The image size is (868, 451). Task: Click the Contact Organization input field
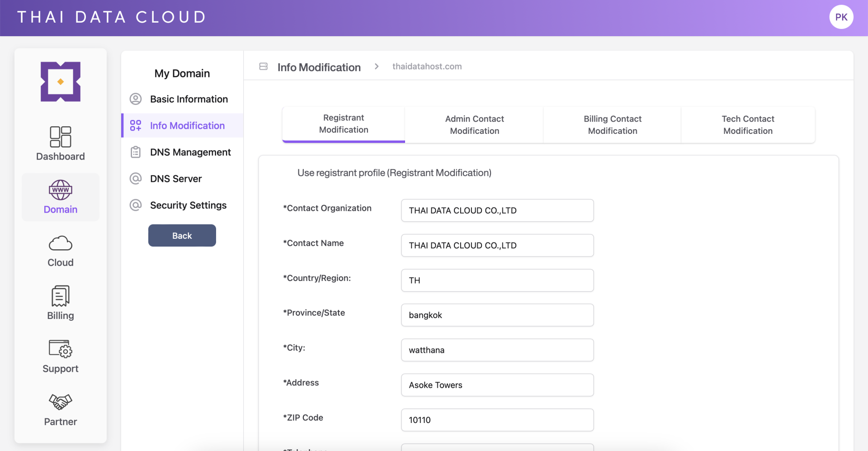(497, 210)
